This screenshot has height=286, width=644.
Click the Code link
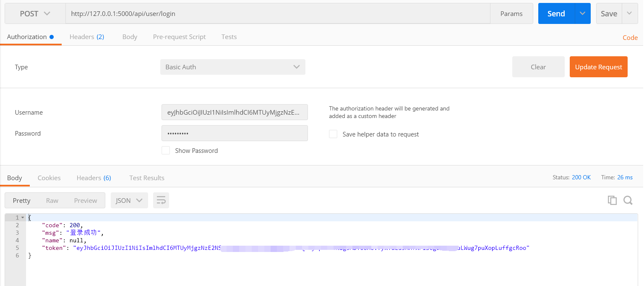[630, 37]
